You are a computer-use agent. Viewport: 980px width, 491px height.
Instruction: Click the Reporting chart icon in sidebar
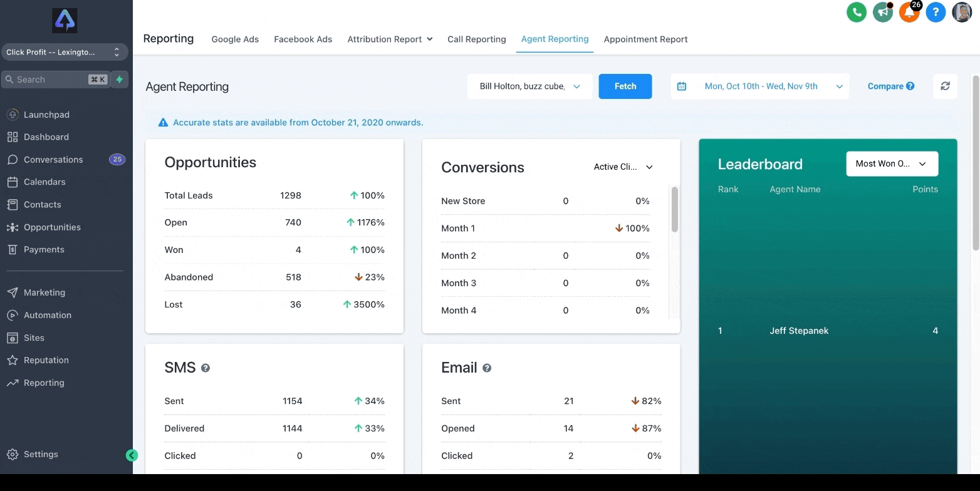tap(13, 383)
